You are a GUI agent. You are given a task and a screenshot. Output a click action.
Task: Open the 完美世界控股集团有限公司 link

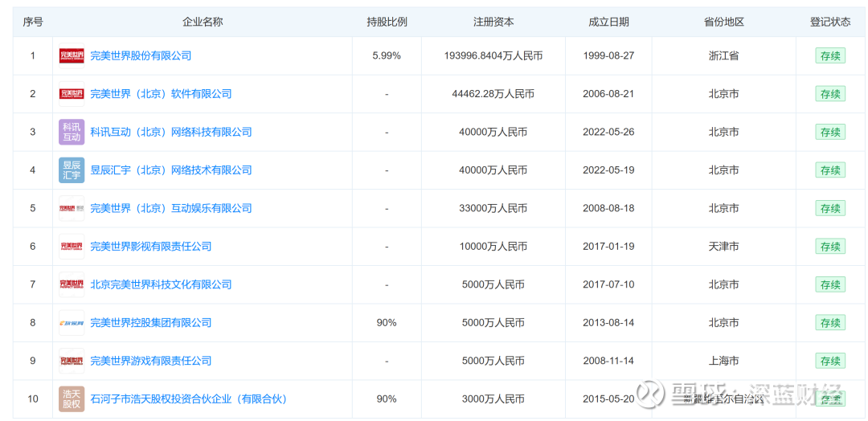tap(150, 322)
